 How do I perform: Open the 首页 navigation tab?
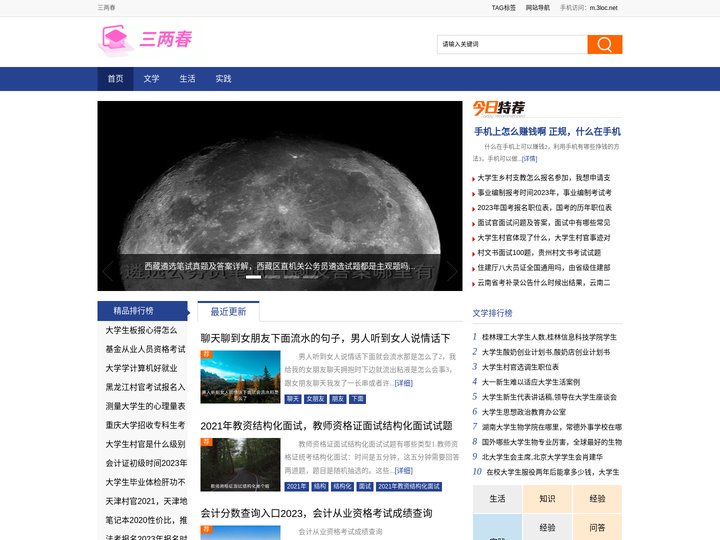[115, 79]
